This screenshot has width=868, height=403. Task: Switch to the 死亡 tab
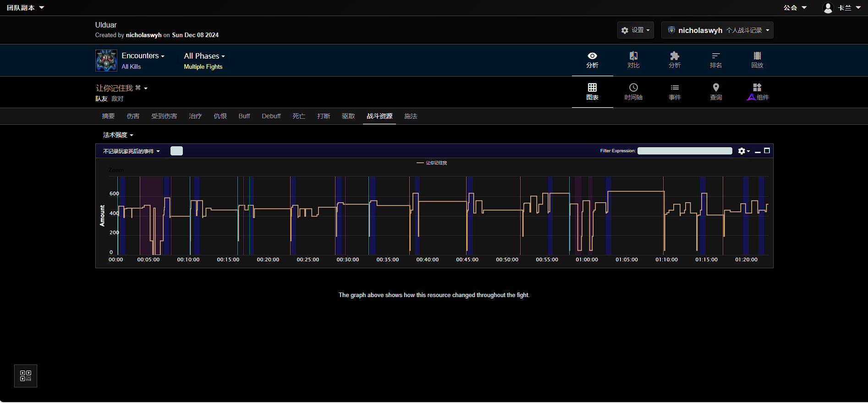tap(299, 116)
